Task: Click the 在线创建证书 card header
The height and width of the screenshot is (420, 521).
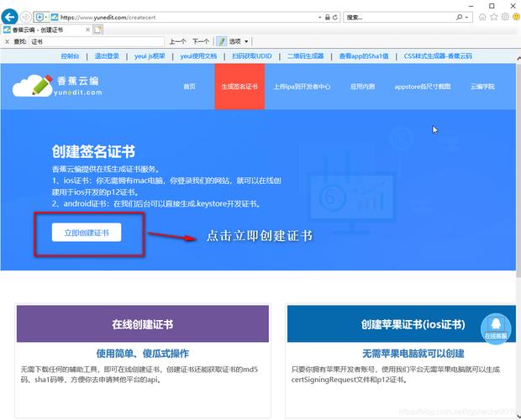Action: pyautogui.click(x=143, y=323)
